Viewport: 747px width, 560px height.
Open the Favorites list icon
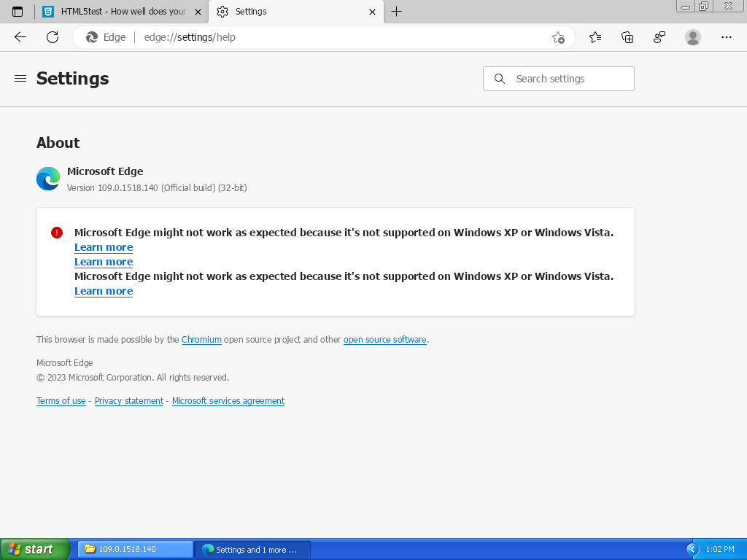click(x=595, y=37)
